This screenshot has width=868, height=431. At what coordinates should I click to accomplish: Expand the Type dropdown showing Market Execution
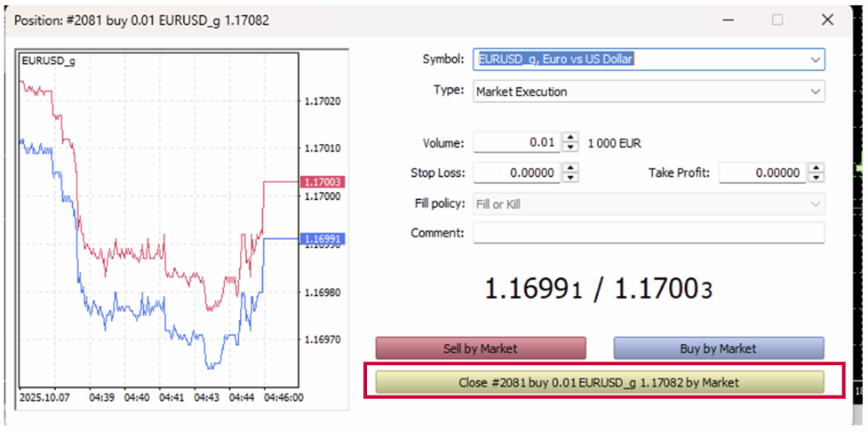(x=815, y=92)
